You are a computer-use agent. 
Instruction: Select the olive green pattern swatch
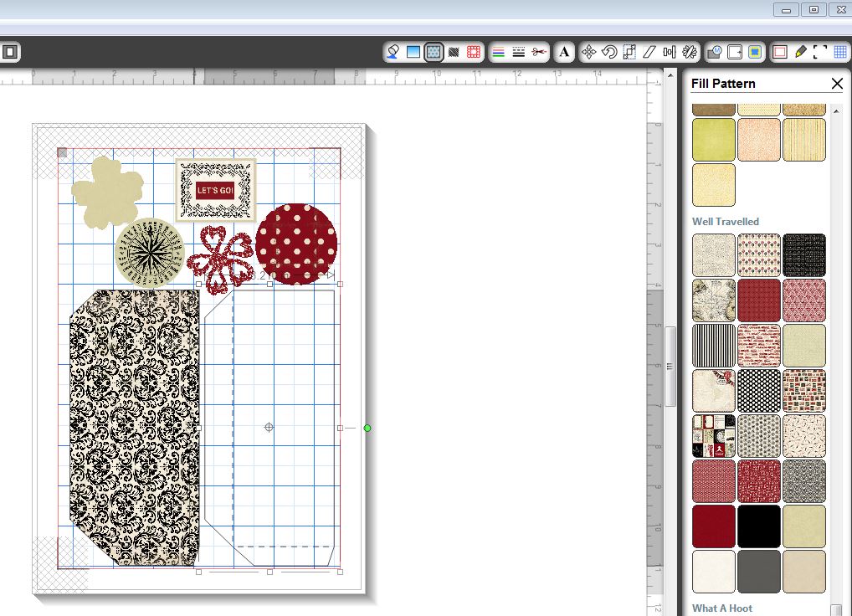tap(714, 140)
